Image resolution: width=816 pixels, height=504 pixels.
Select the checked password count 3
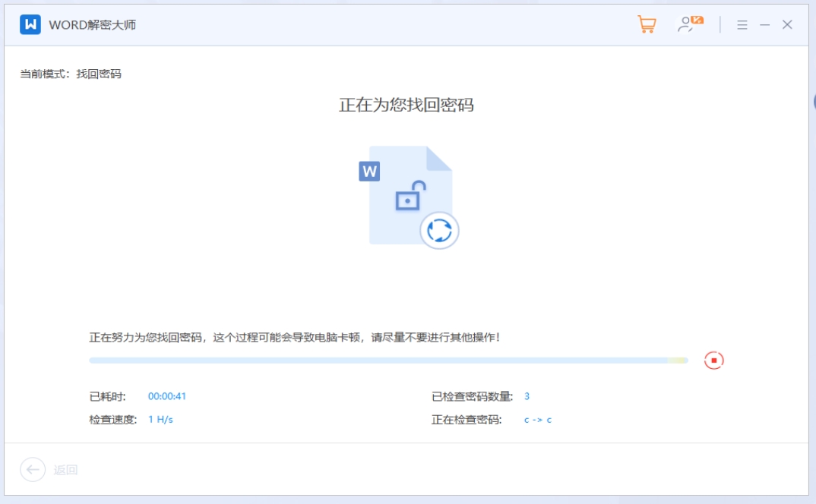pyautogui.click(x=527, y=396)
